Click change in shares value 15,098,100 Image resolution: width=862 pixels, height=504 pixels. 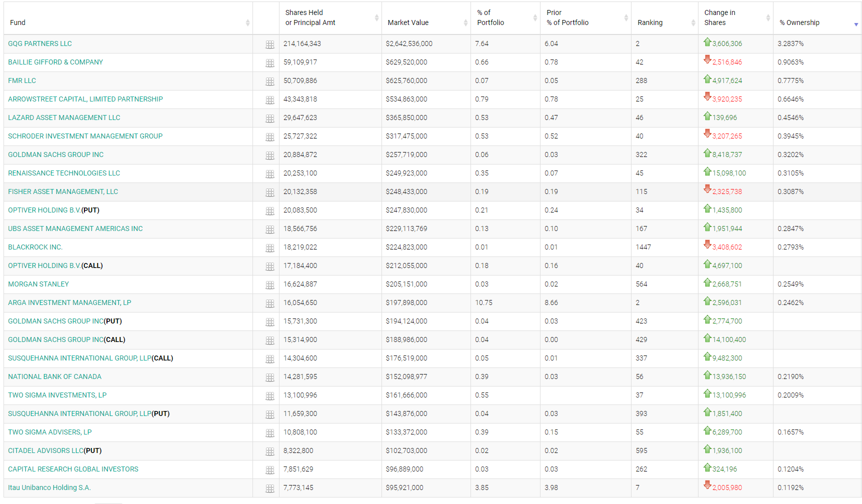[x=729, y=173]
